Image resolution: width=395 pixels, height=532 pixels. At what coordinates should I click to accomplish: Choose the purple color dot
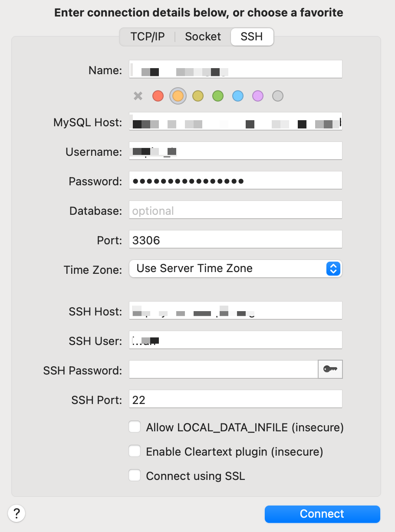[257, 96]
